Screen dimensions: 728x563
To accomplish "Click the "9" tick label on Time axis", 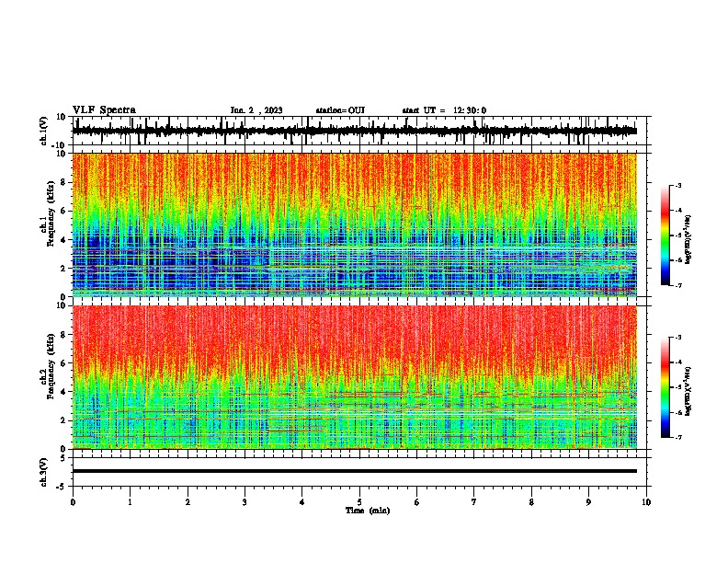I will click(588, 502).
